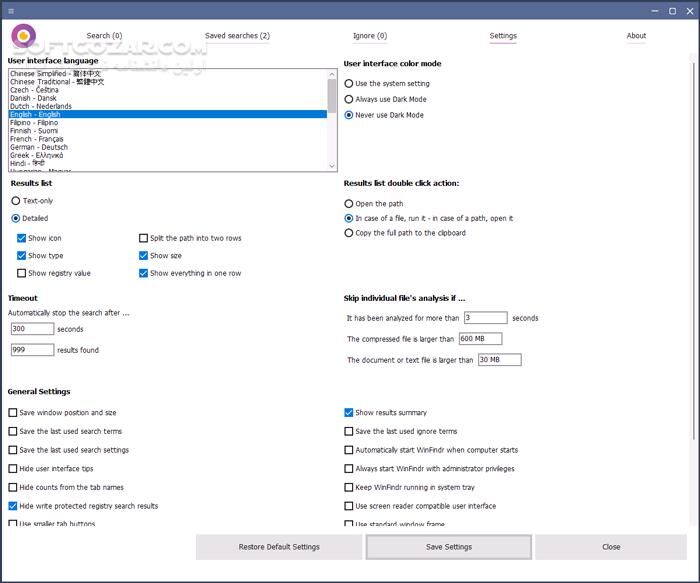Select Copy the full path to clipboard
The height and width of the screenshot is (583, 700).
click(349, 233)
